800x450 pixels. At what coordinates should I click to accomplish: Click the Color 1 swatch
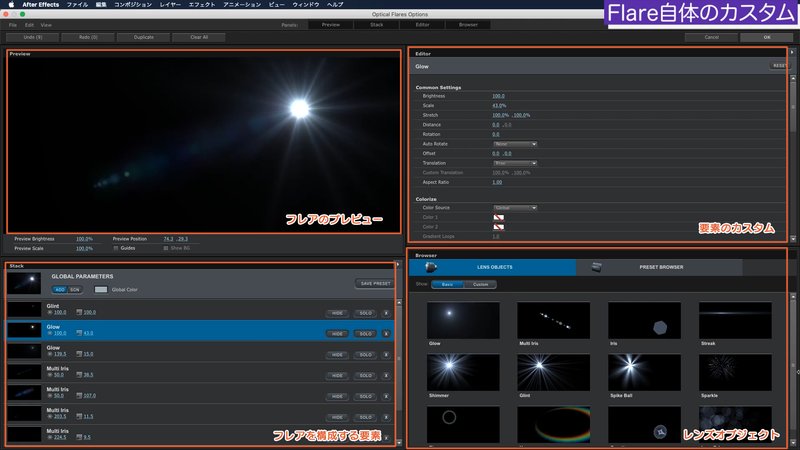coord(498,217)
